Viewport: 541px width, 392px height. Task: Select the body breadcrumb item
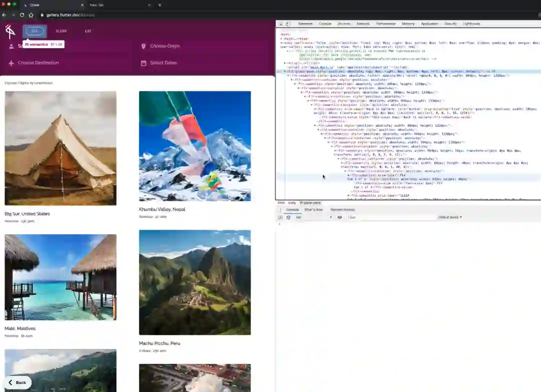coord(292,203)
